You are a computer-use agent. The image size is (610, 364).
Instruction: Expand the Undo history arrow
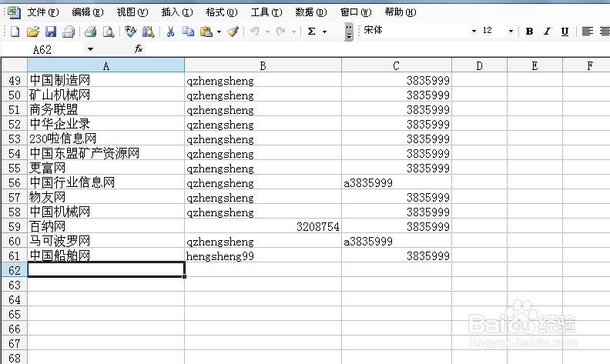[267, 32]
